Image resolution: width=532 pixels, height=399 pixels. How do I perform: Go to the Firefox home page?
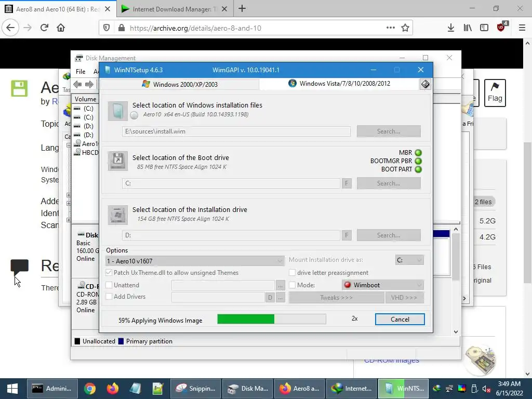(61, 28)
